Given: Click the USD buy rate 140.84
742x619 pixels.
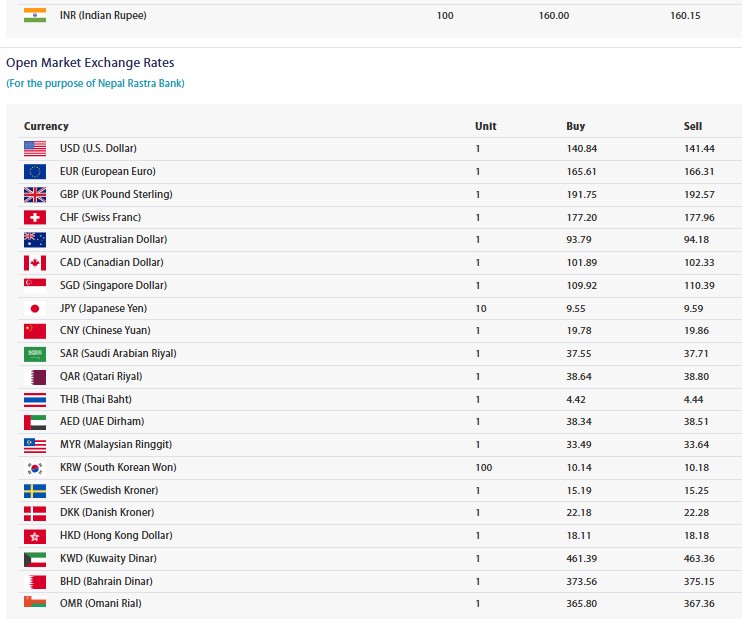Looking at the screenshot, I should [581, 149].
